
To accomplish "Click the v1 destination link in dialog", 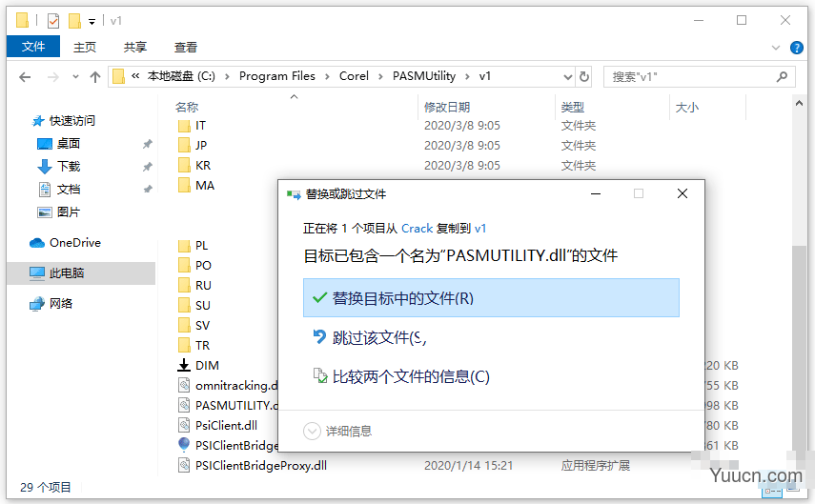I will pyautogui.click(x=480, y=229).
